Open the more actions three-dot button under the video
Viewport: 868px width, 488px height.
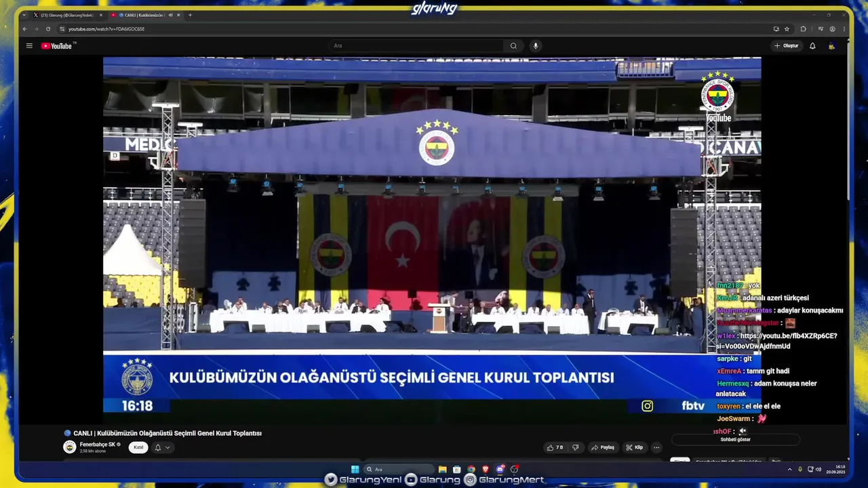point(656,447)
